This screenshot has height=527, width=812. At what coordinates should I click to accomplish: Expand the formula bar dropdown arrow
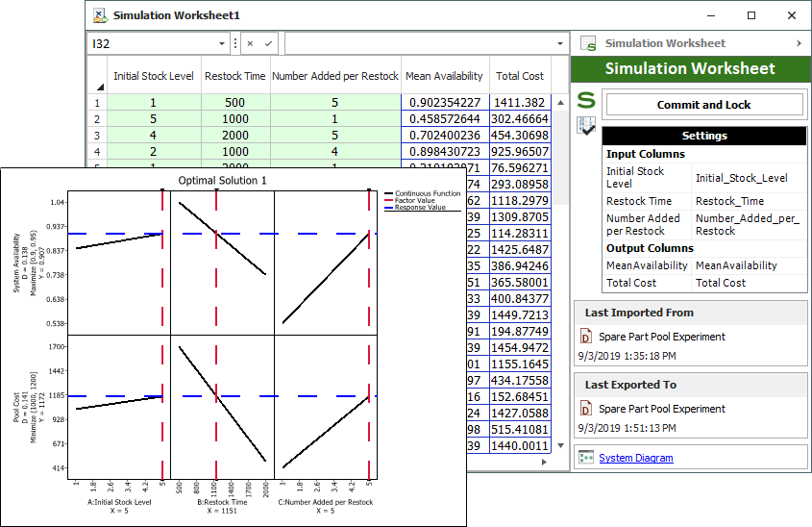[x=560, y=44]
